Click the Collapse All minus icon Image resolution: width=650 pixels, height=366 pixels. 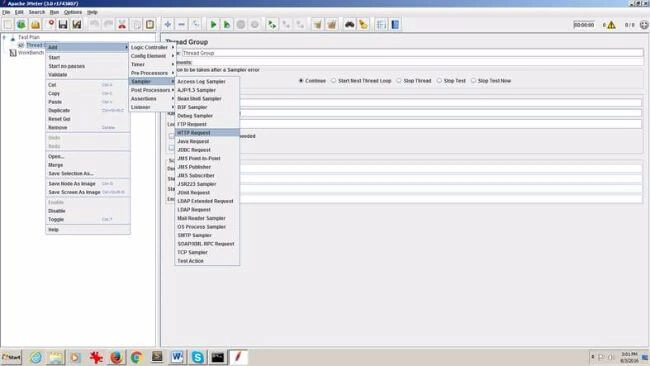tap(182, 24)
